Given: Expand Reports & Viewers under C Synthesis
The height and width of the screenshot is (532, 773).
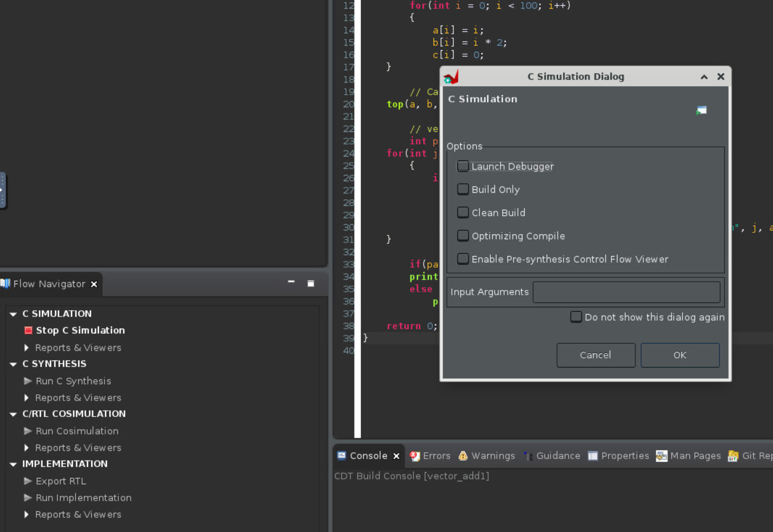Looking at the screenshot, I should (x=27, y=398).
